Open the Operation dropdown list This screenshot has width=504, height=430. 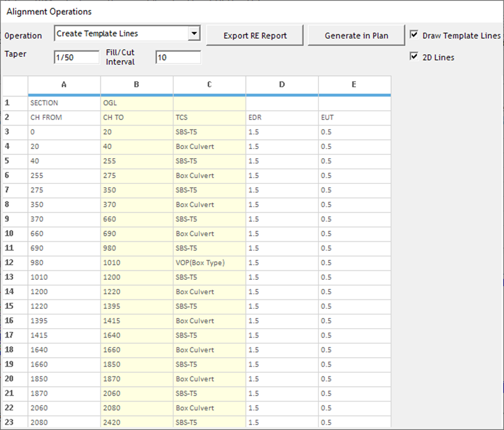(194, 34)
